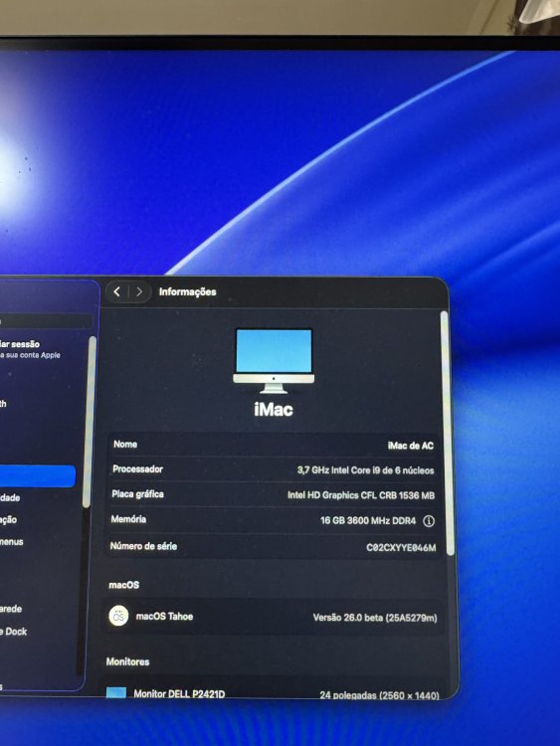560x746 pixels.
Task: Click the macOS Tahoe round icon
Action: (x=118, y=616)
